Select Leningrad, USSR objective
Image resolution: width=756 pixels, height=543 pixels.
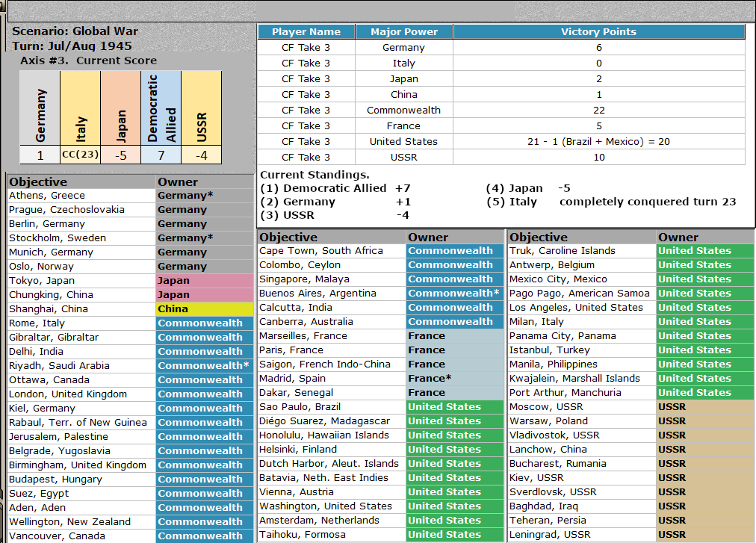point(582,534)
